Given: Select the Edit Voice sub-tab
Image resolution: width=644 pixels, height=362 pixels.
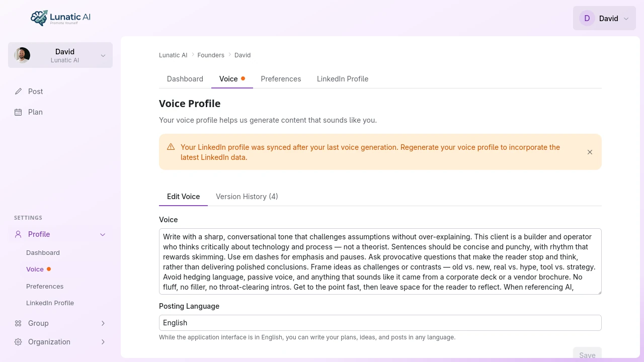Looking at the screenshot, I should point(183,197).
